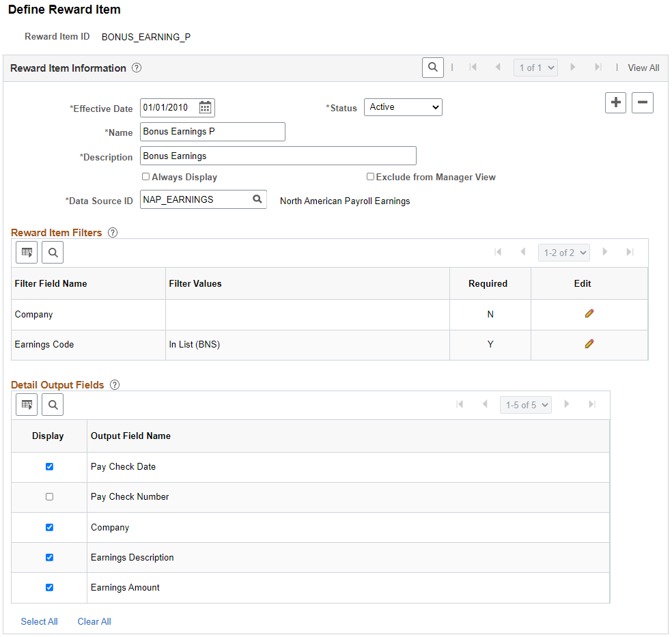Edit the Company filter with the pencil icon

pos(589,313)
